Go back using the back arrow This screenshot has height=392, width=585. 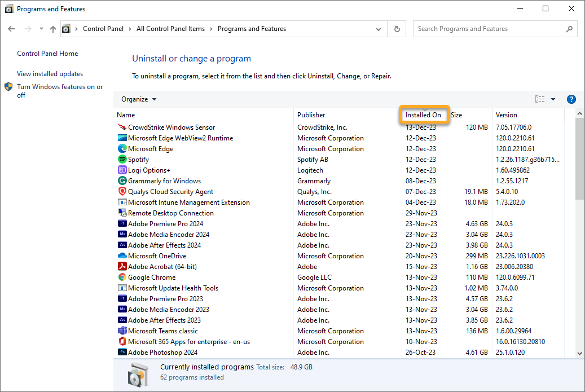(x=12, y=29)
